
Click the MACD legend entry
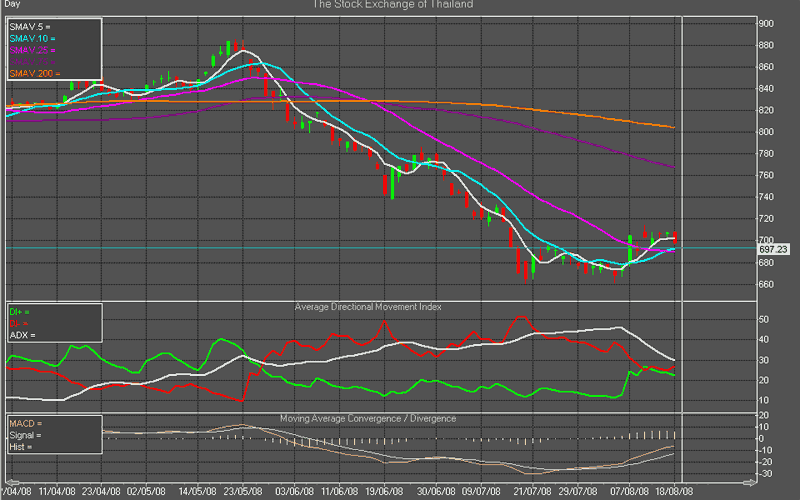click(26, 423)
